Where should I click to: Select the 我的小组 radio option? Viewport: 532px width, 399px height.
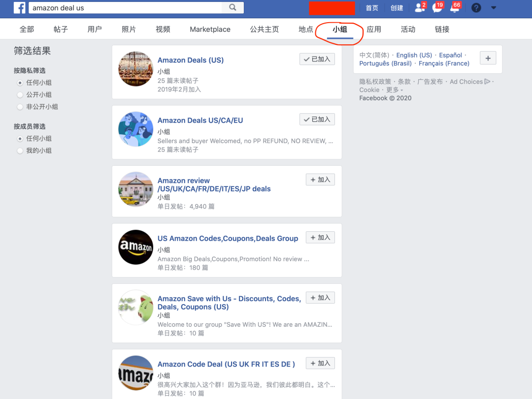20,151
